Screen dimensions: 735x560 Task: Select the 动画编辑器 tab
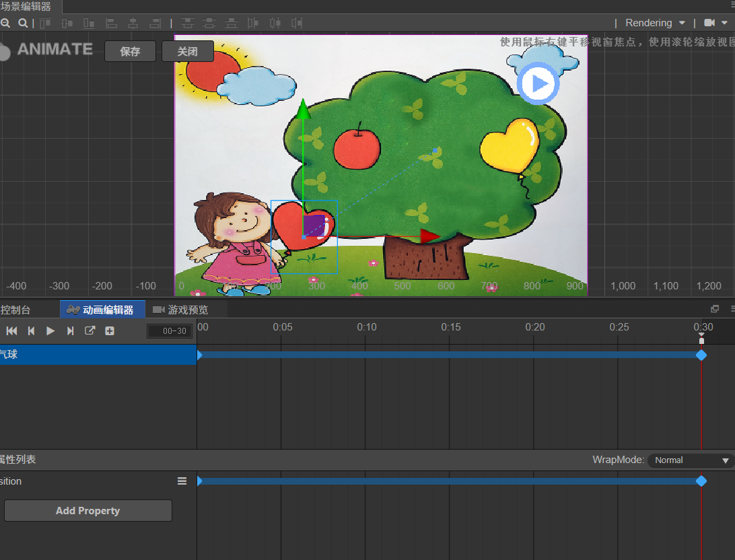(x=102, y=310)
